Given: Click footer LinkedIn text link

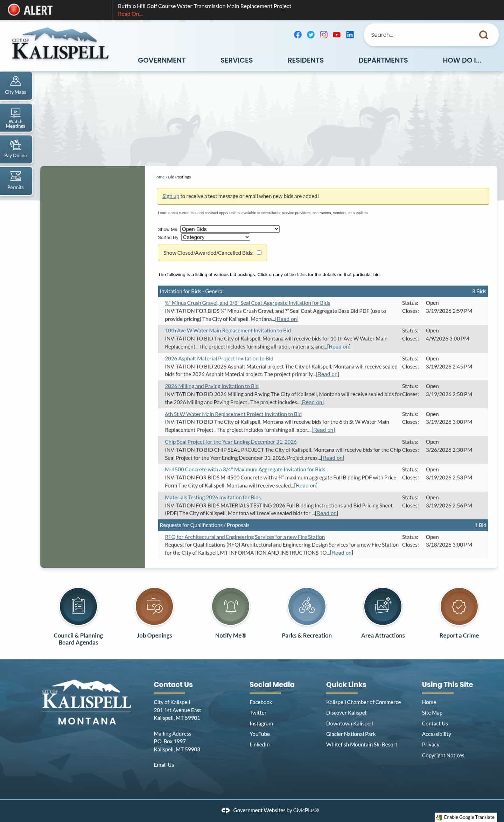Looking at the screenshot, I should pos(259,745).
